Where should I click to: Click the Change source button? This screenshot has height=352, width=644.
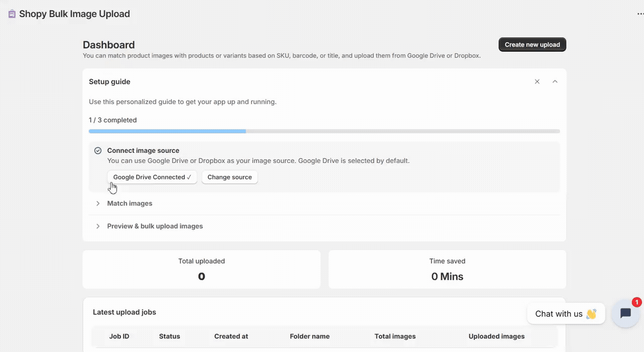(229, 177)
